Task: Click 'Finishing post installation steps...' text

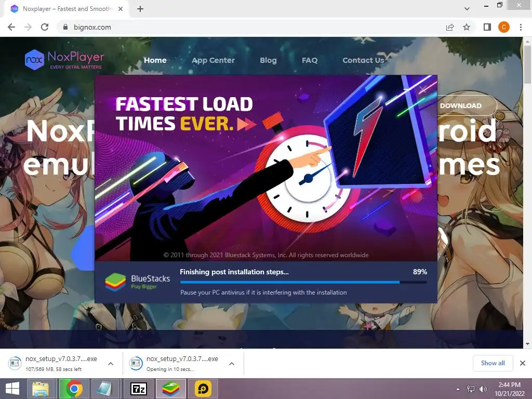Action: click(234, 272)
